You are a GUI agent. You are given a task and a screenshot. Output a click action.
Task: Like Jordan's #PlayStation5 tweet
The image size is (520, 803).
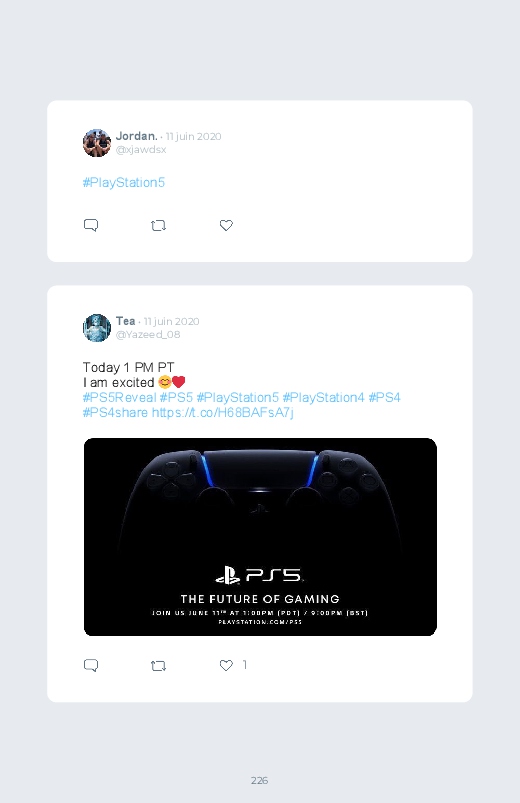(x=226, y=225)
